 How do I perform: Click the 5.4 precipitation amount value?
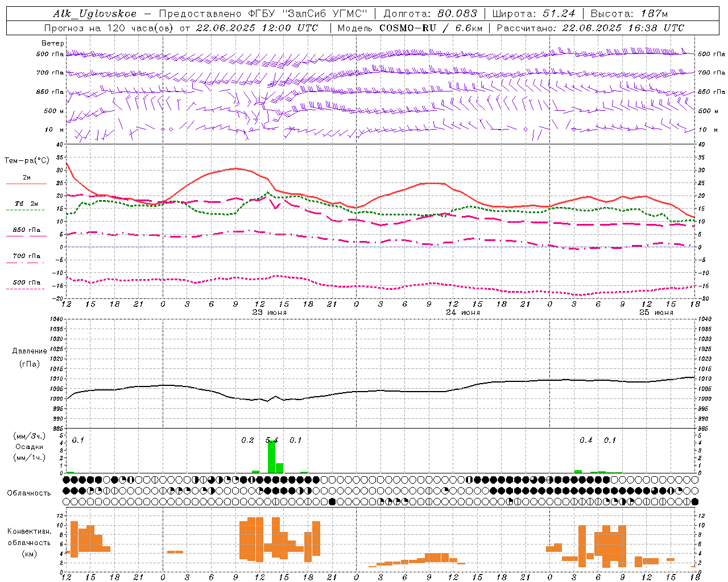(x=272, y=440)
